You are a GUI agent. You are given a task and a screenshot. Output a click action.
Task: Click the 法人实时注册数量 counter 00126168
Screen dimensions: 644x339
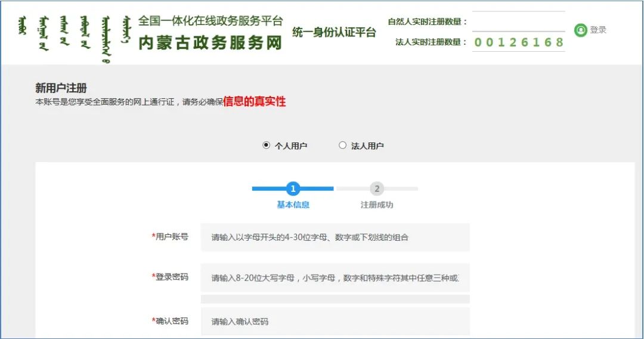(518, 42)
